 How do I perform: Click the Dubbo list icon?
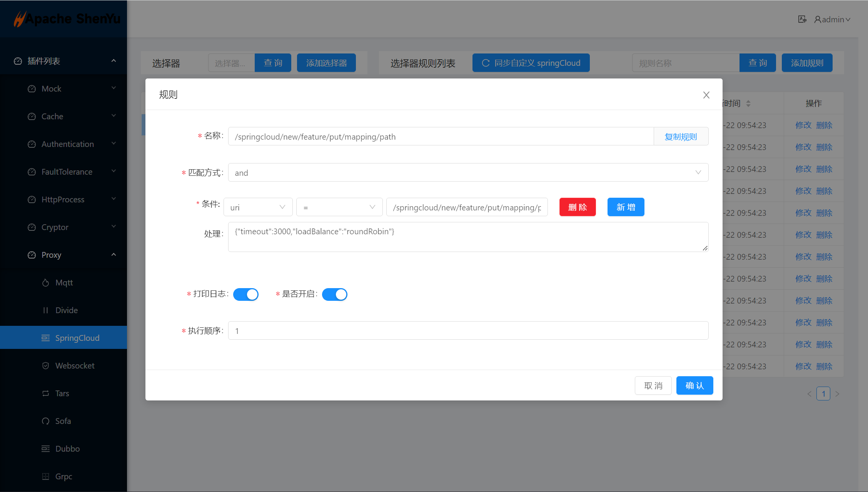pos(45,449)
